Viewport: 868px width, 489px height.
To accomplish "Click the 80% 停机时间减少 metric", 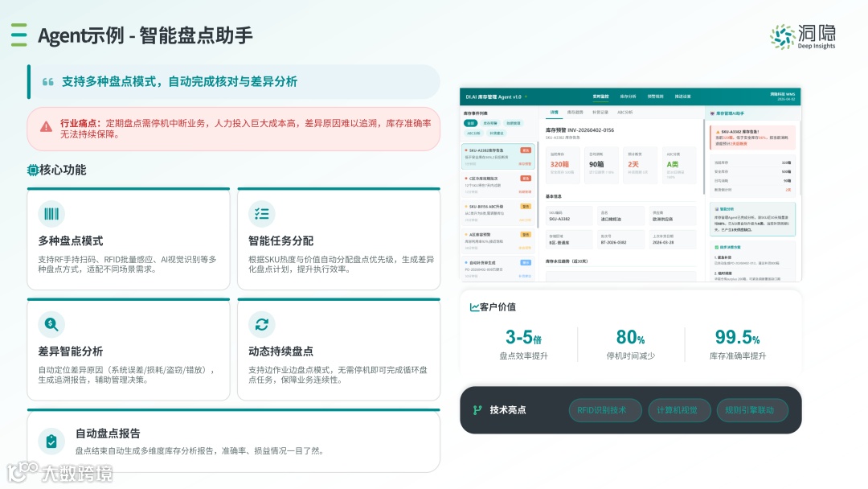I will (x=631, y=344).
